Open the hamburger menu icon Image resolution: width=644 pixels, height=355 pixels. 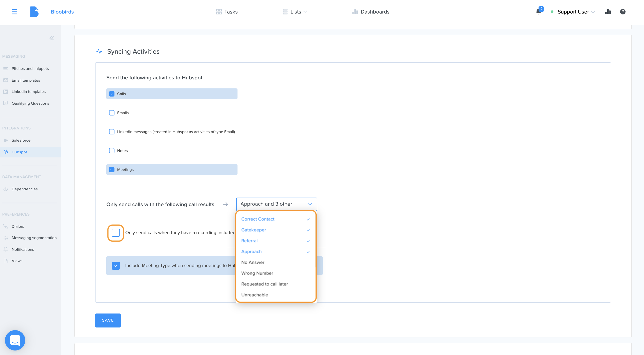(14, 12)
